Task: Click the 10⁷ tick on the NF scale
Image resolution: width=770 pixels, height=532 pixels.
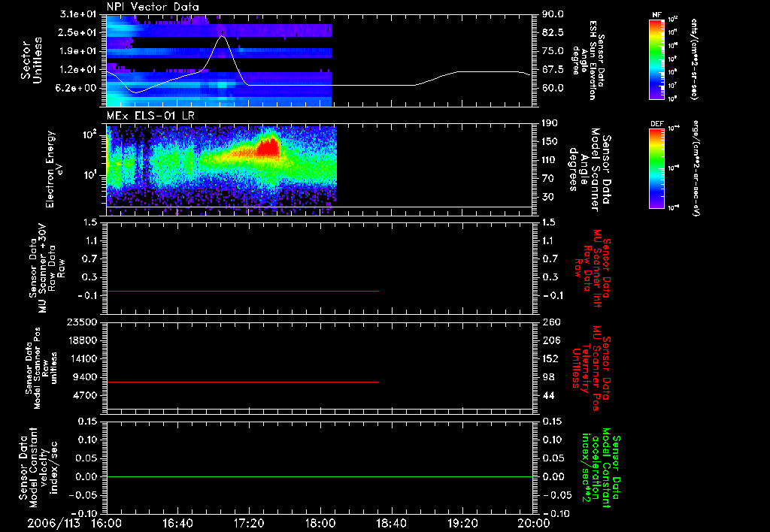Action: 673,86
